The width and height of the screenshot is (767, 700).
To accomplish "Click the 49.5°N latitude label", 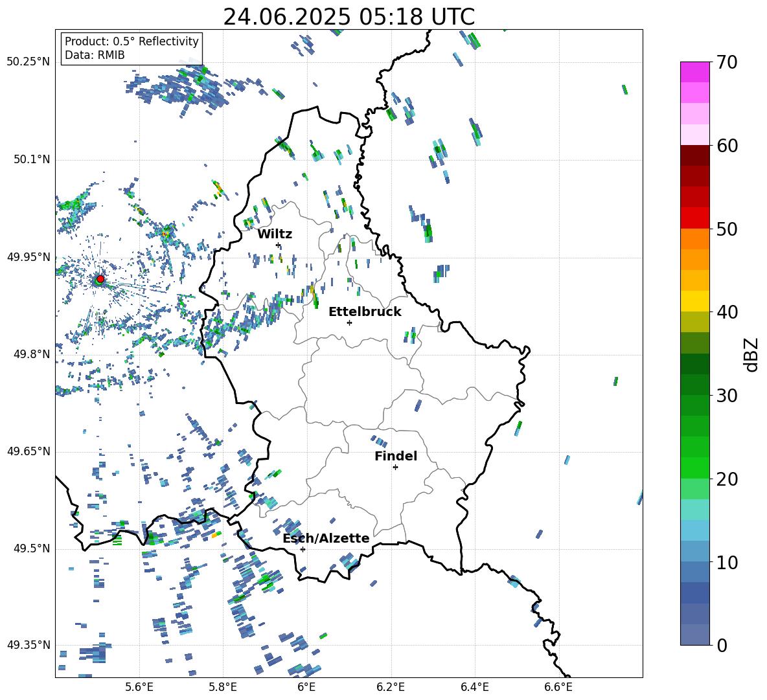I will pos(32,548).
